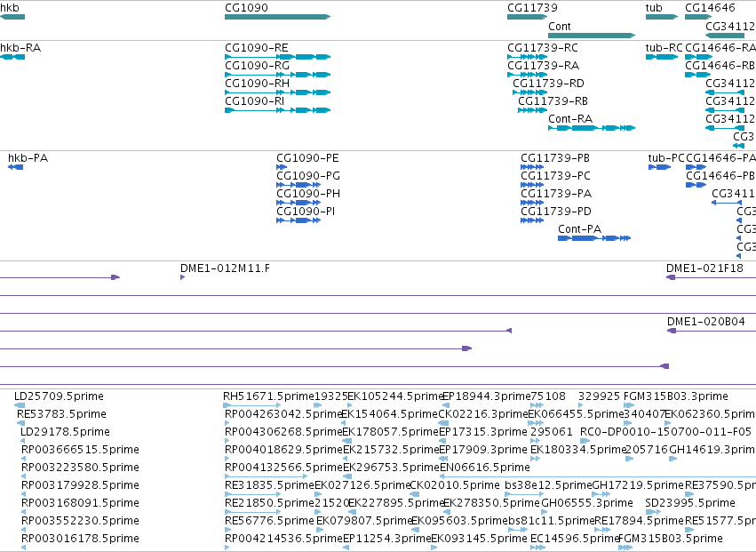Select the RP004263042.5prime EST label
Image resolution: width=756 pixels, height=552 pixels.
pyautogui.click(x=283, y=414)
